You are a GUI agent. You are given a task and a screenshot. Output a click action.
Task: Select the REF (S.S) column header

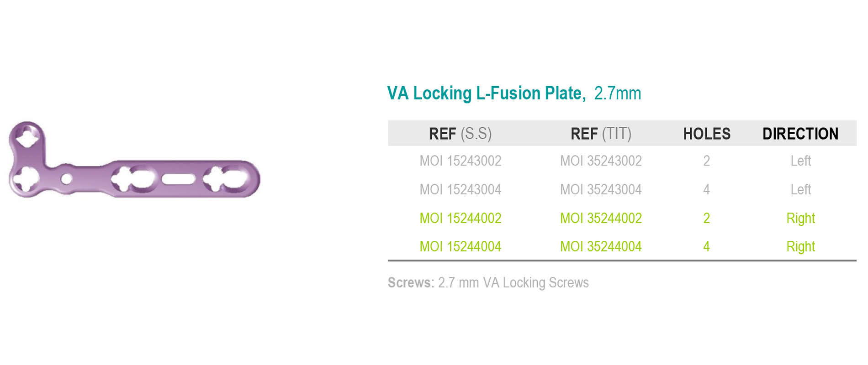coord(460,134)
